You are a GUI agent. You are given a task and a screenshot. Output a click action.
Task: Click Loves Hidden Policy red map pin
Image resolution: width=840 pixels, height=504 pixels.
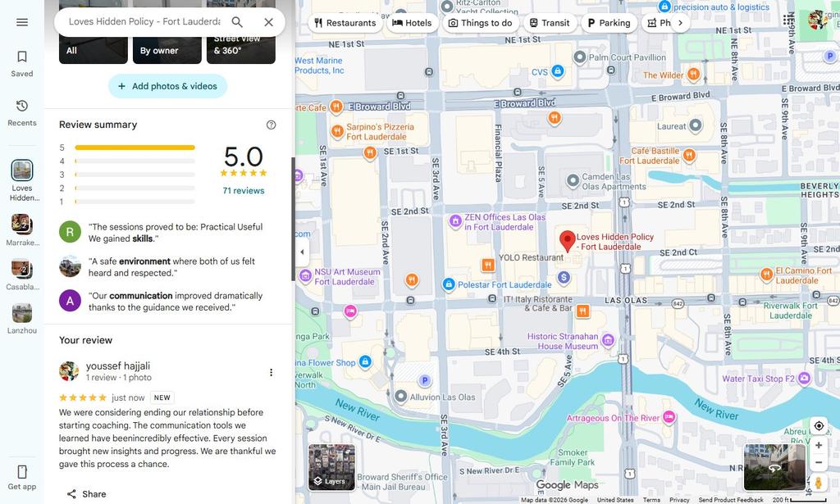[568, 242]
